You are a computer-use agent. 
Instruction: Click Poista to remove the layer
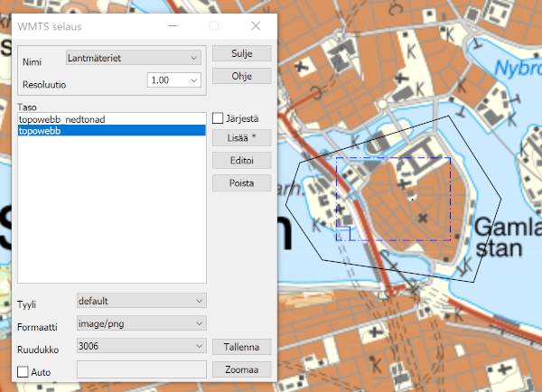tap(241, 182)
